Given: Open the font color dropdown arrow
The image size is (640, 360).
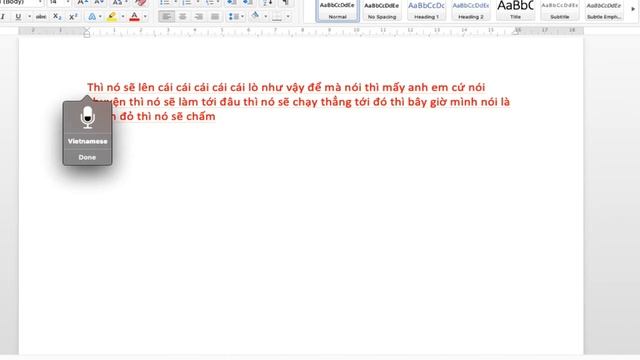Looking at the screenshot, I should [x=145, y=17].
